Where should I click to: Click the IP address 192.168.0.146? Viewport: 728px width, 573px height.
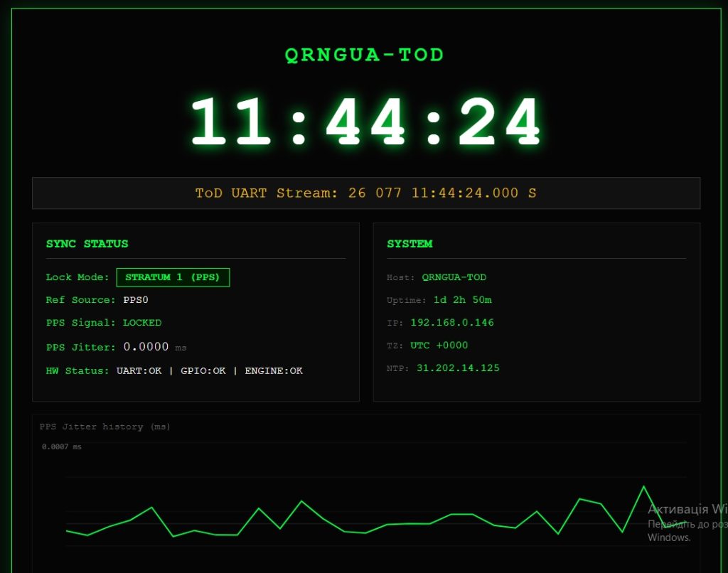452,323
